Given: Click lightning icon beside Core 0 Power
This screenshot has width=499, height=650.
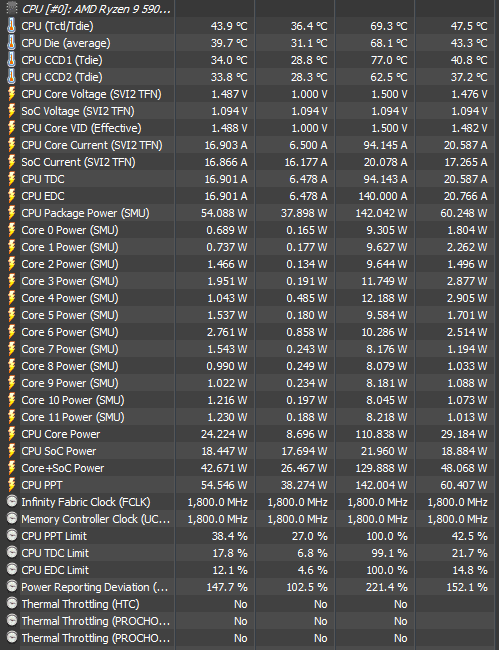Looking at the screenshot, I should click(12, 230).
